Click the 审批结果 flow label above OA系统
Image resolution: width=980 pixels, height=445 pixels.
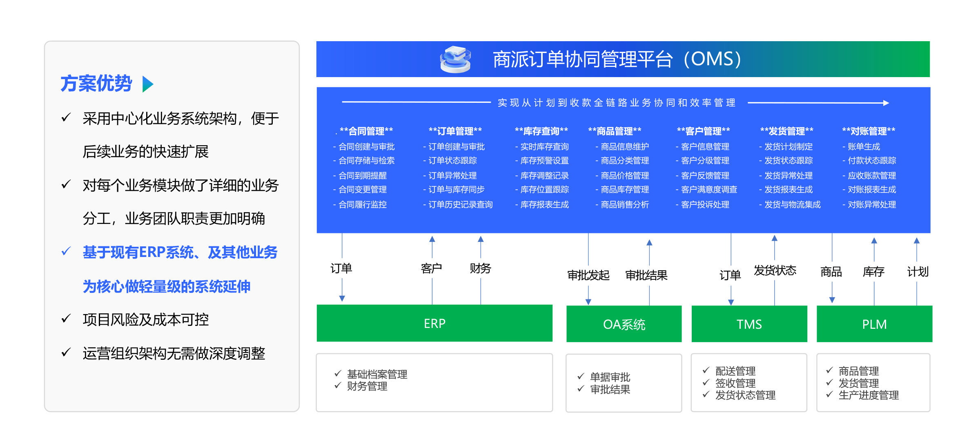point(646,275)
